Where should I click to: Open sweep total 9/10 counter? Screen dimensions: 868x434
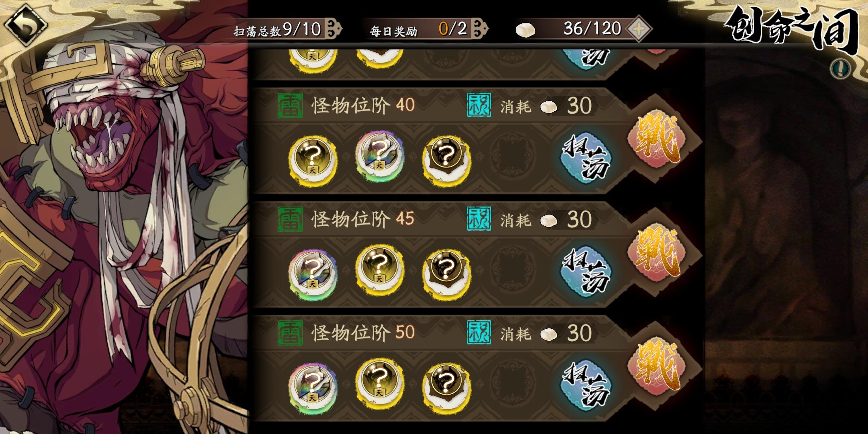click(287, 29)
